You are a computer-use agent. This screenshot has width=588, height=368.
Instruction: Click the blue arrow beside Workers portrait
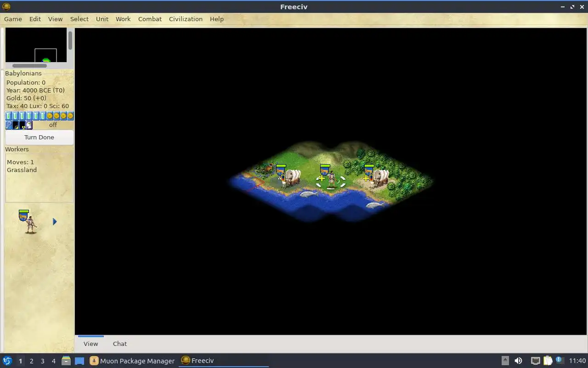[54, 222]
